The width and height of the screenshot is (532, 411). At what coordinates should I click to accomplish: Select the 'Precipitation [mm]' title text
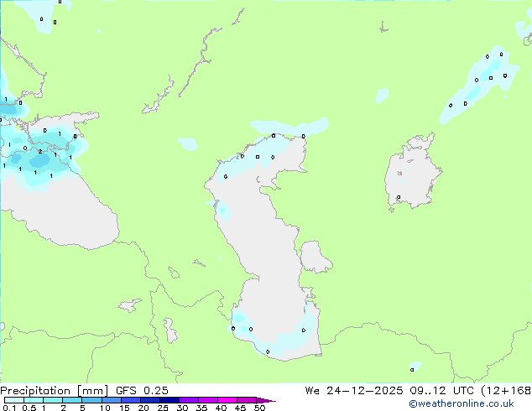point(55,391)
